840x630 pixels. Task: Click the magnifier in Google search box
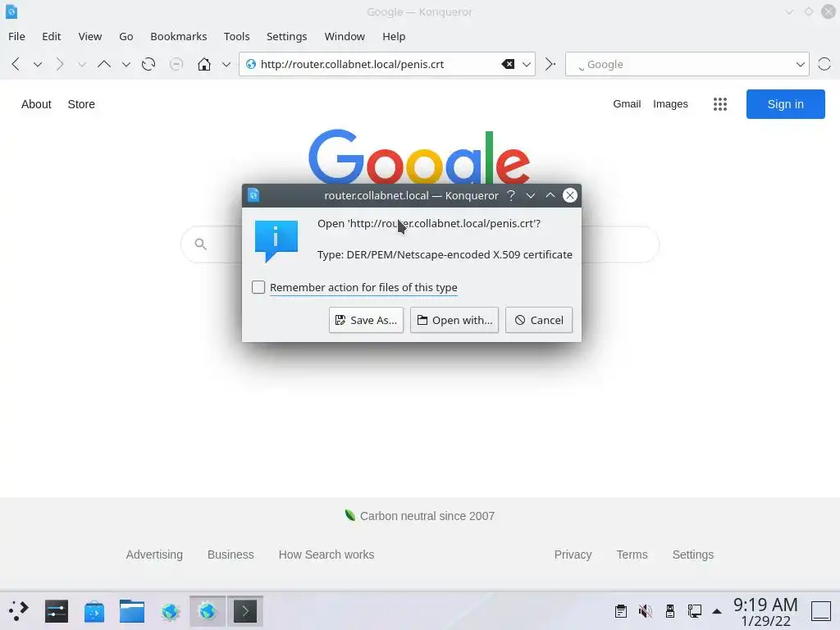point(200,244)
